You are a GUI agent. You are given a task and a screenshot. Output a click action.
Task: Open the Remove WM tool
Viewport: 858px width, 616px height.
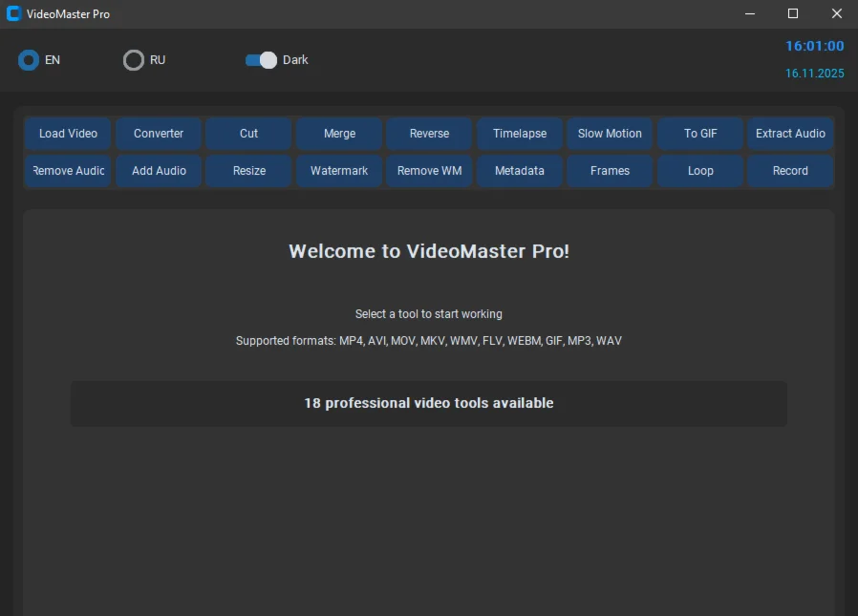pyautogui.click(x=428, y=171)
